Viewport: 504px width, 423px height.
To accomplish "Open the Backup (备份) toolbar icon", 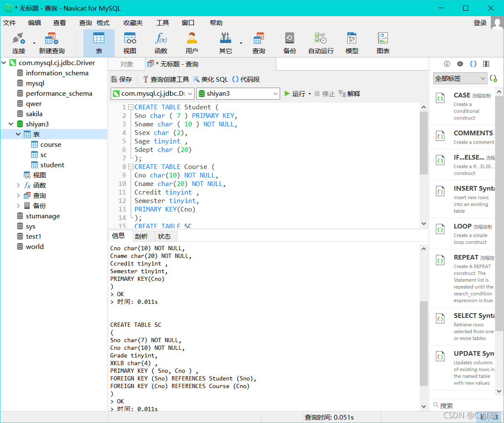I will pyautogui.click(x=289, y=43).
